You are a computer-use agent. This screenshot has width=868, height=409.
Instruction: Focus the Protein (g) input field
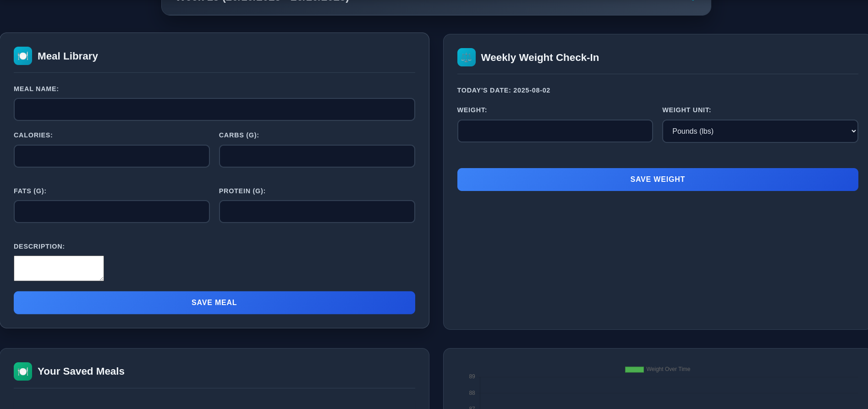(317, 212)
